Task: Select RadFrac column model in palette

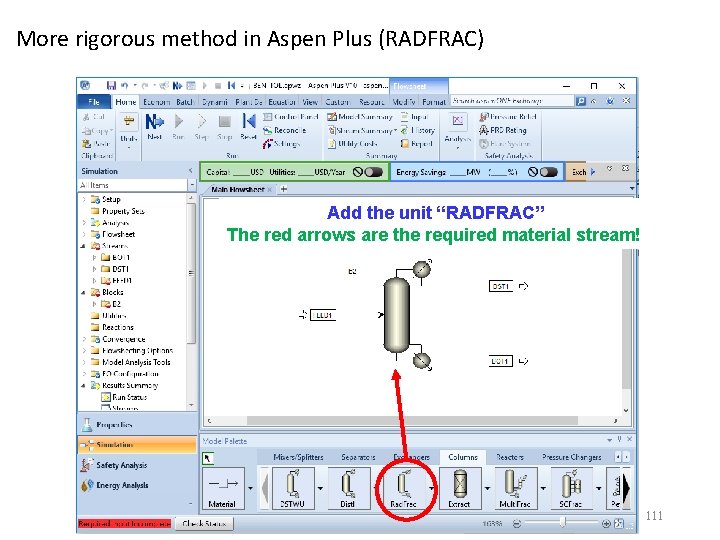Action: [x=403, y=488]
